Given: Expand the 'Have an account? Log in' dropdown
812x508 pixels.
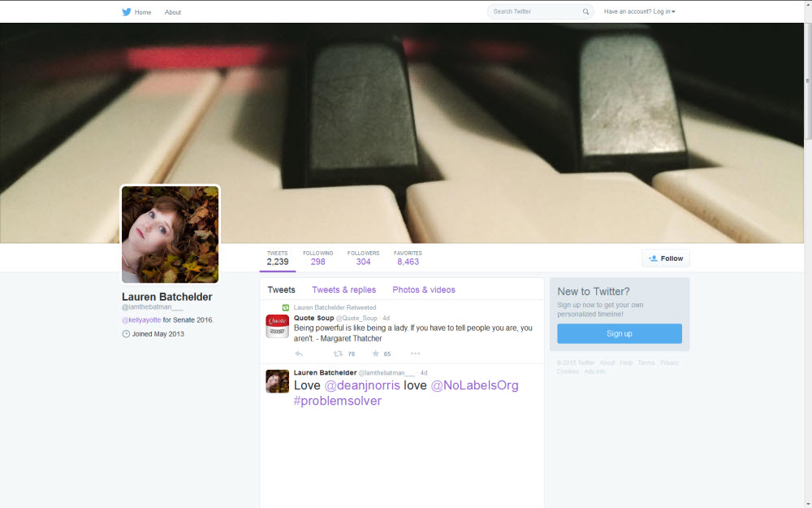Looking at the screenshot, I should [639, 12].
